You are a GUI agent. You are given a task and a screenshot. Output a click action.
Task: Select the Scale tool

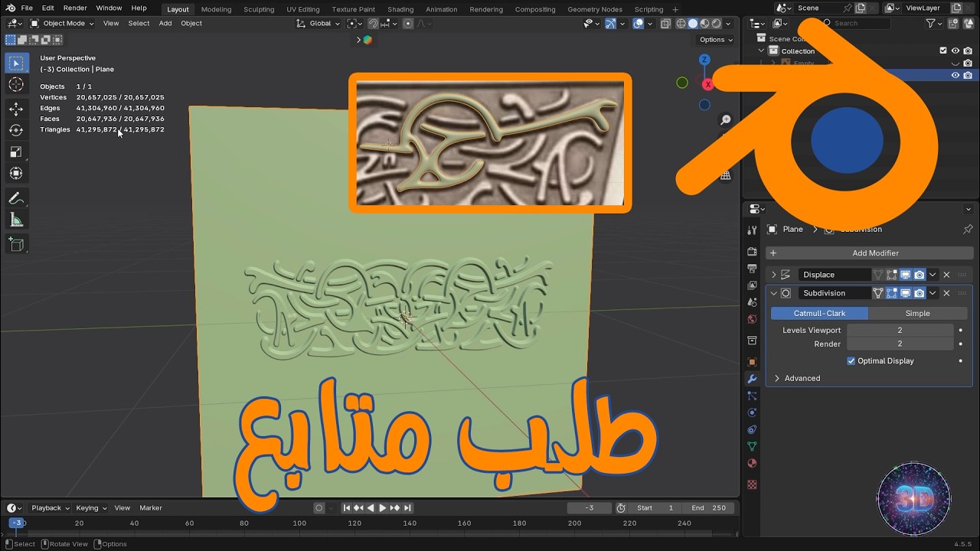[16, 152]
